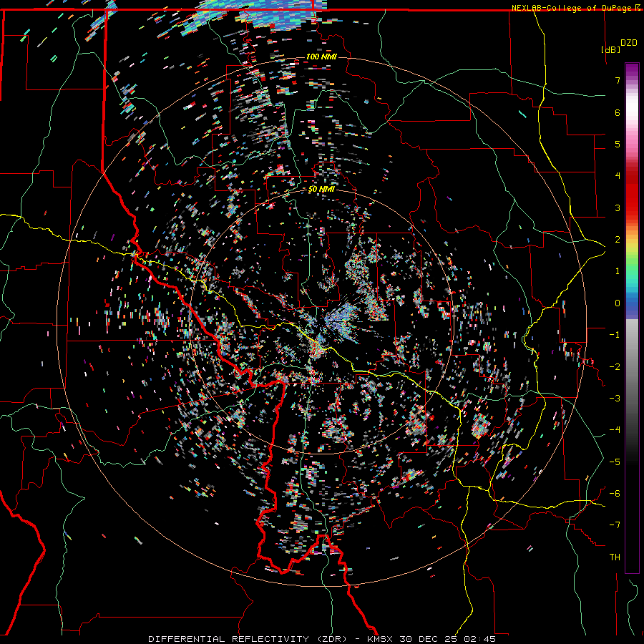Click the 100 NMI range ring label

[x=321, y=57]
